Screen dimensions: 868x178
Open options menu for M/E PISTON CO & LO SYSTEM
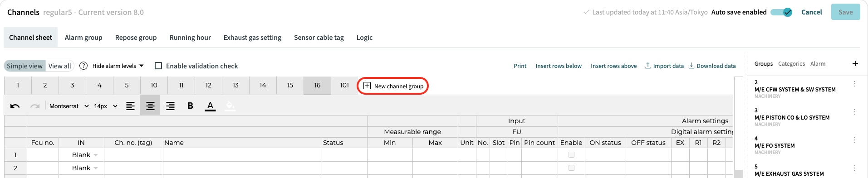(x=854, y=112)
